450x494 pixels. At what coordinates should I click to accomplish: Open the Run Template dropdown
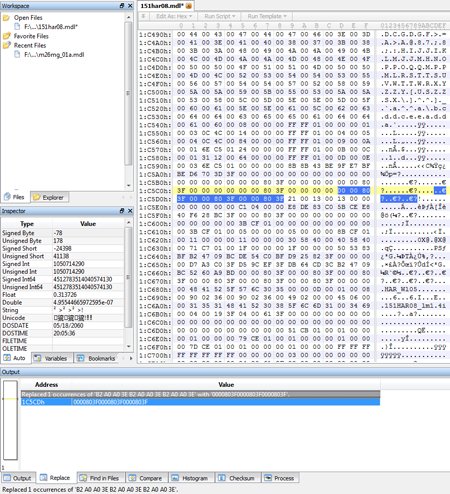(x=267, y=16)
